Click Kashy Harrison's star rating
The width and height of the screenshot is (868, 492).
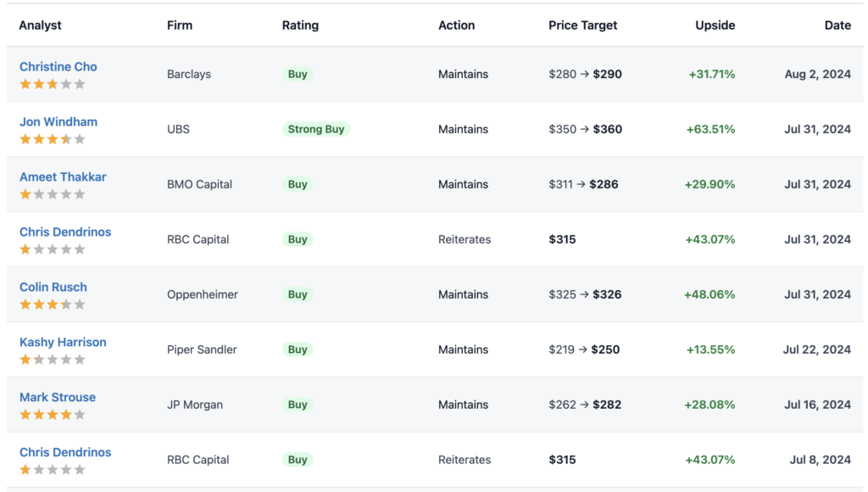point(53,360)
